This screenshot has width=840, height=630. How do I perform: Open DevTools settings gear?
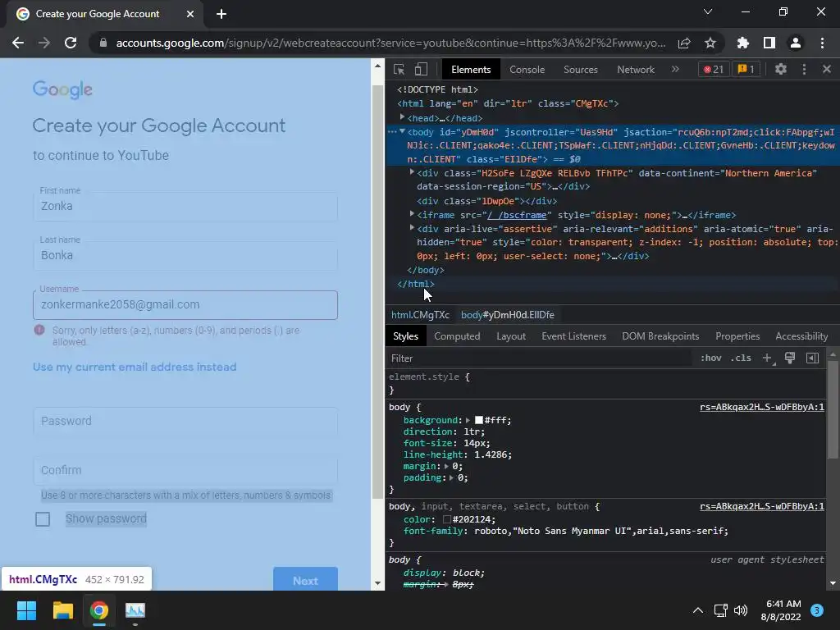tap(781, 69)
